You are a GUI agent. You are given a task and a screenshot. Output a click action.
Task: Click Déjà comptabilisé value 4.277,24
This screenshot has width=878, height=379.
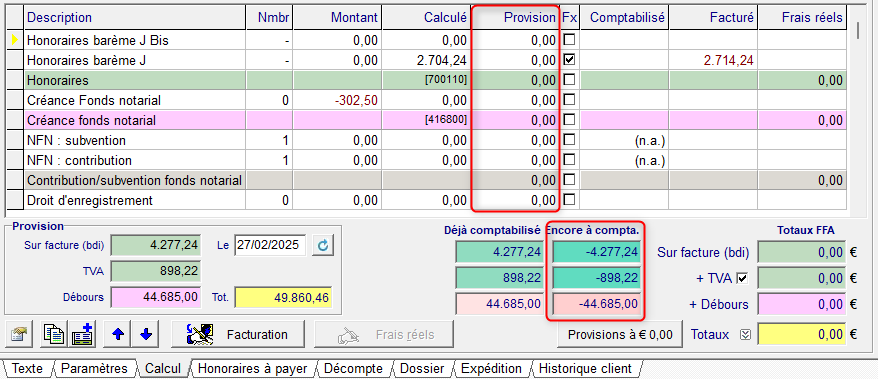[x=499, y=252]
